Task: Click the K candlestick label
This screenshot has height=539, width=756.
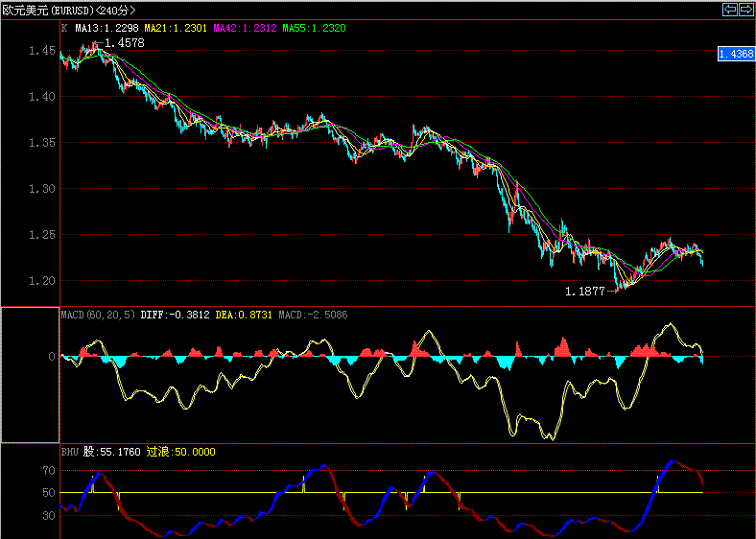Action: [64, 29]
